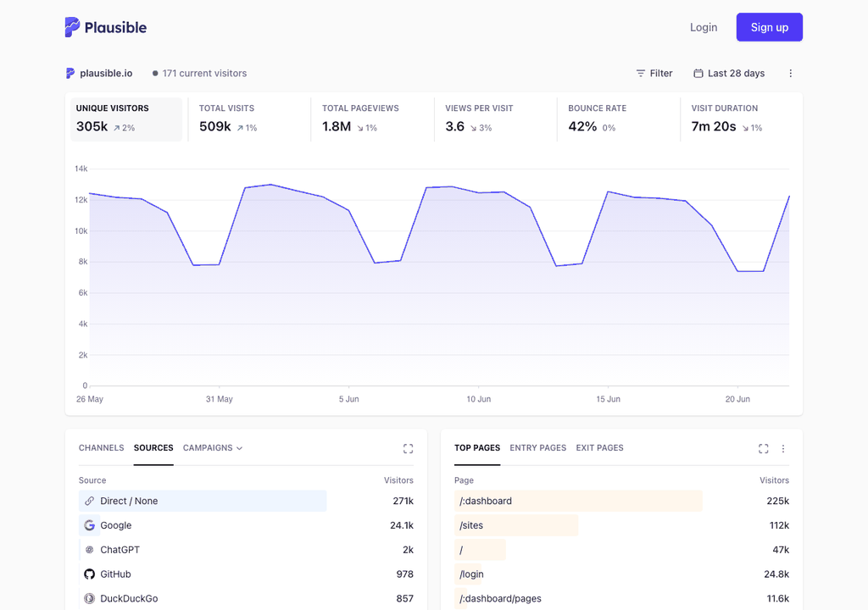
Task: Click the 171 current visitors indicator
Action: click(x=199, y=73)
